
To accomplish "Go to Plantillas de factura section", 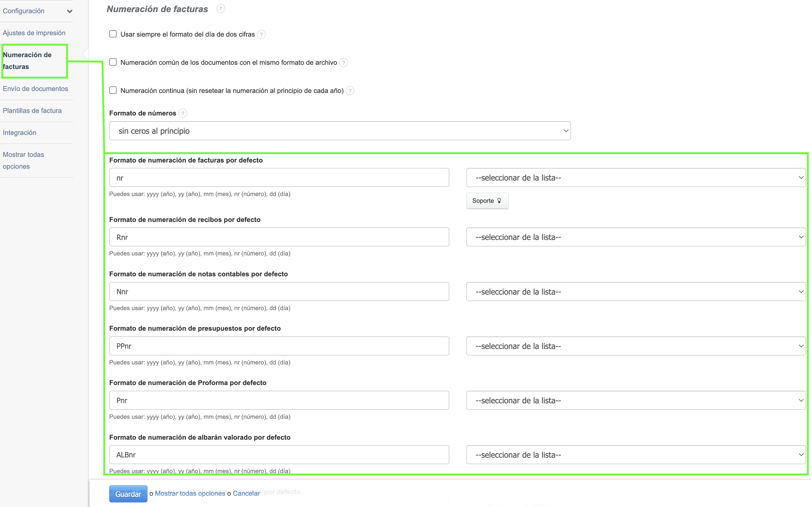I will [x=32, y=111].
